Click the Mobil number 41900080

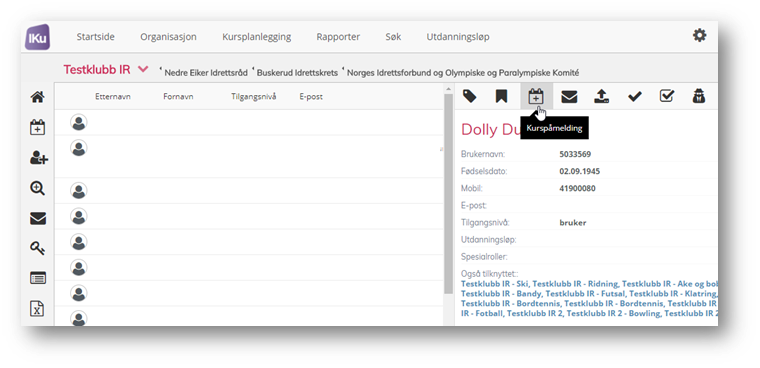point(577,188)
